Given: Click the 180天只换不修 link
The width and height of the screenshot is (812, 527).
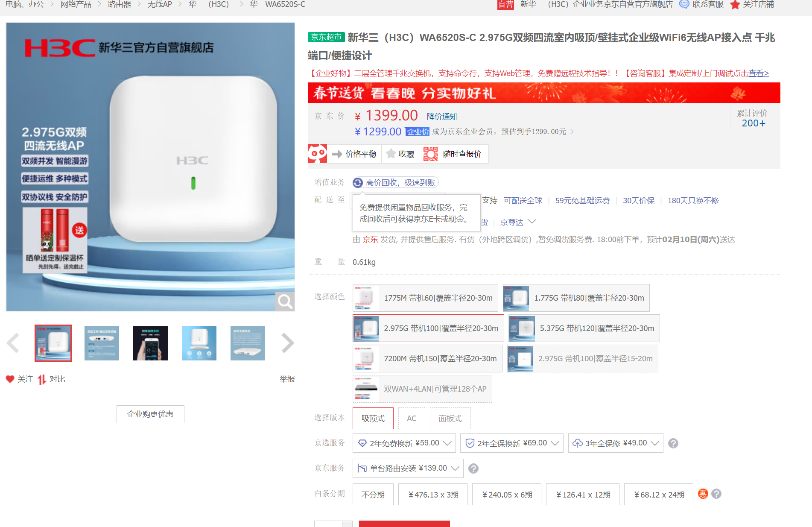Looking at the screenshot, I should coord(693,201).
